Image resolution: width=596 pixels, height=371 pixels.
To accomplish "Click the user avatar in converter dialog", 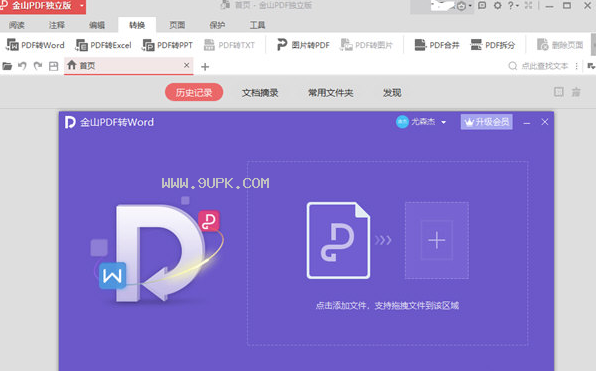I will click(402, 122).
